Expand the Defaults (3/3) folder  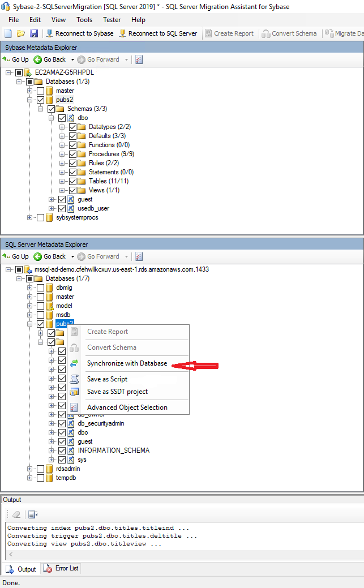pos(62,136)
